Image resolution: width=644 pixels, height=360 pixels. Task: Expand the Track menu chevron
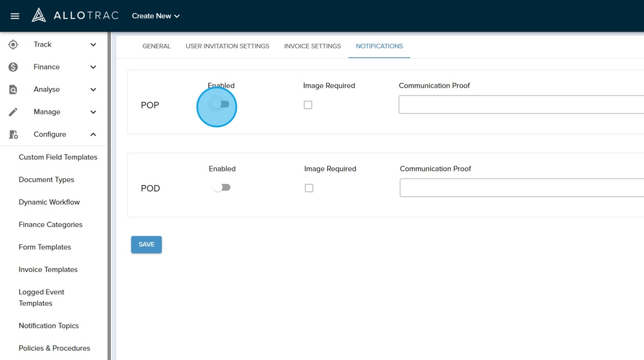point(93,45)
